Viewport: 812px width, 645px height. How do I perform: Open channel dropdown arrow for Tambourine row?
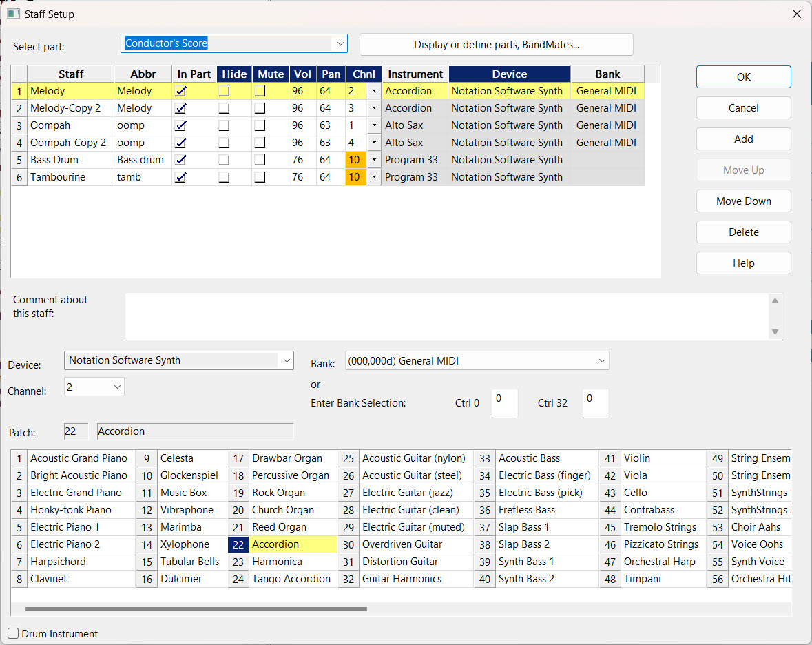(374, 177)
